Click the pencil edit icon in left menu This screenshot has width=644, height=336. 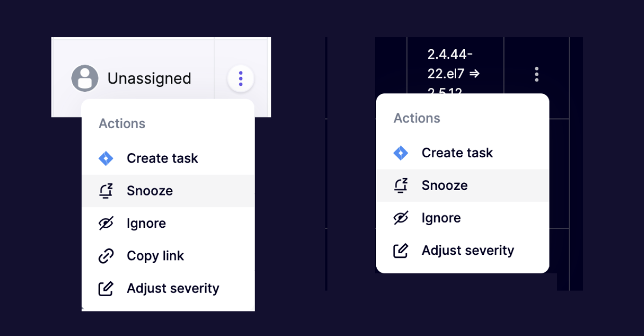tap(106, 289)
